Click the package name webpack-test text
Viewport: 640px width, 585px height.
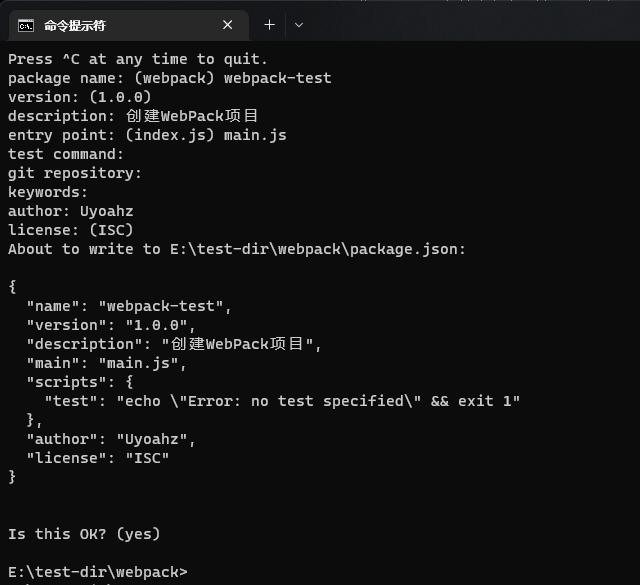coord(278,78)
